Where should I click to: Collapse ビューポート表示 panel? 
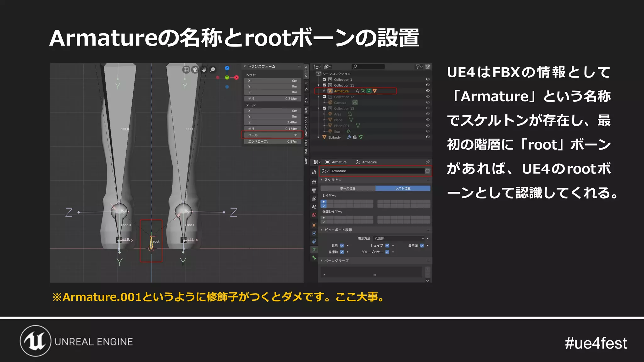pos(322,230)
